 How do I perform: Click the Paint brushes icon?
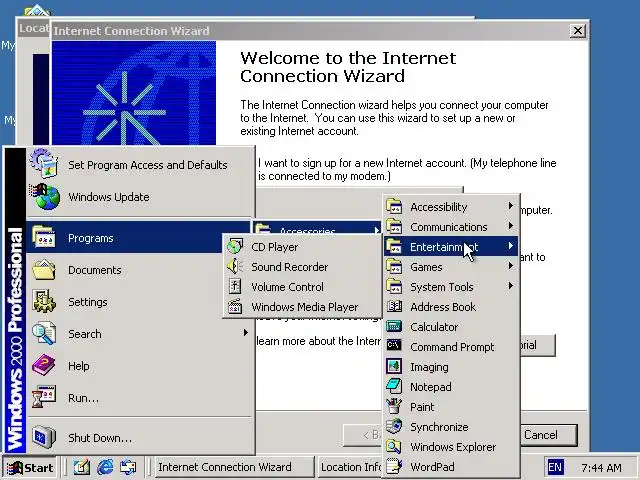[394, 406]
